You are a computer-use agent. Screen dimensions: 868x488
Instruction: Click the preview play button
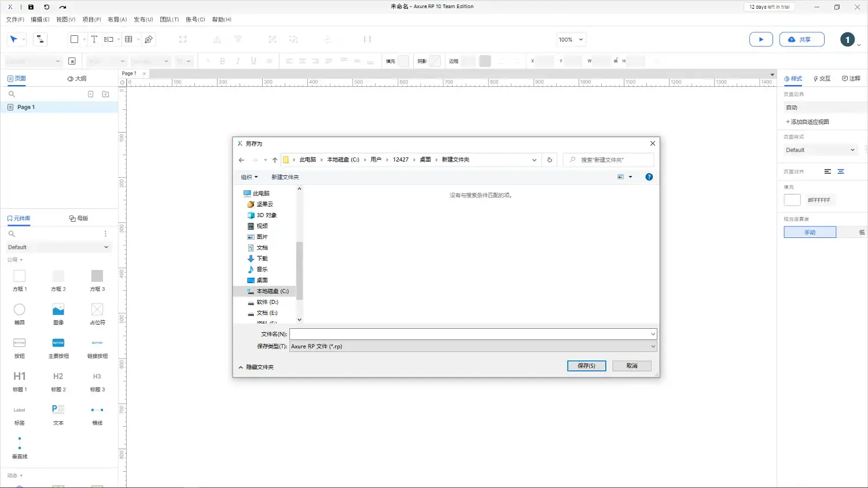(x=761, y=39)
